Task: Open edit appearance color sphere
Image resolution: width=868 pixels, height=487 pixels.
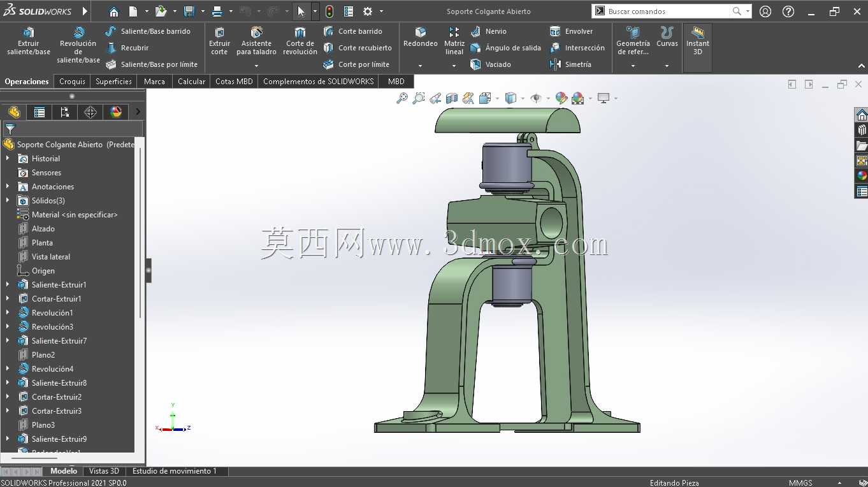Action: point(561,98)
